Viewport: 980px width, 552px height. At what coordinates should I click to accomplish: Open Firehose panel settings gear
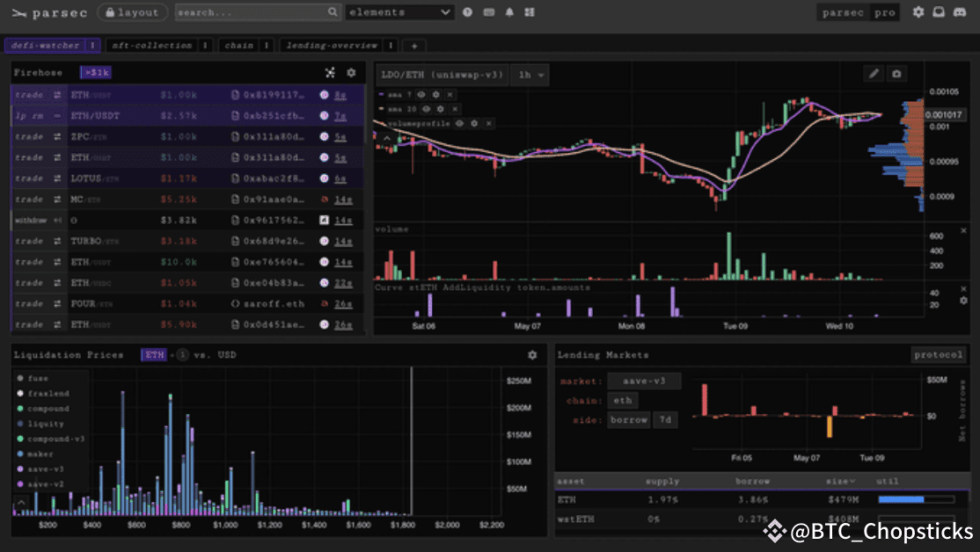click(x=351, y=73)
